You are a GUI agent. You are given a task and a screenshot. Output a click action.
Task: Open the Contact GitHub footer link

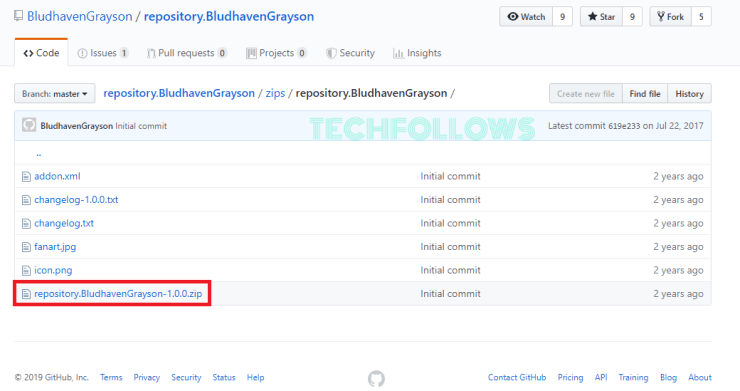pos(517,377)
